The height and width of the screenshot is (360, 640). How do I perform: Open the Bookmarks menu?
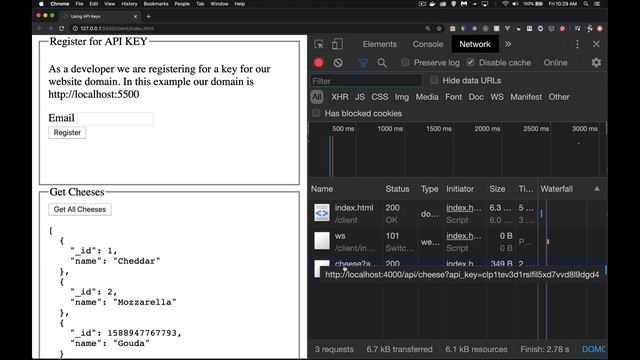pyautogui.click(x=156, y=4)
